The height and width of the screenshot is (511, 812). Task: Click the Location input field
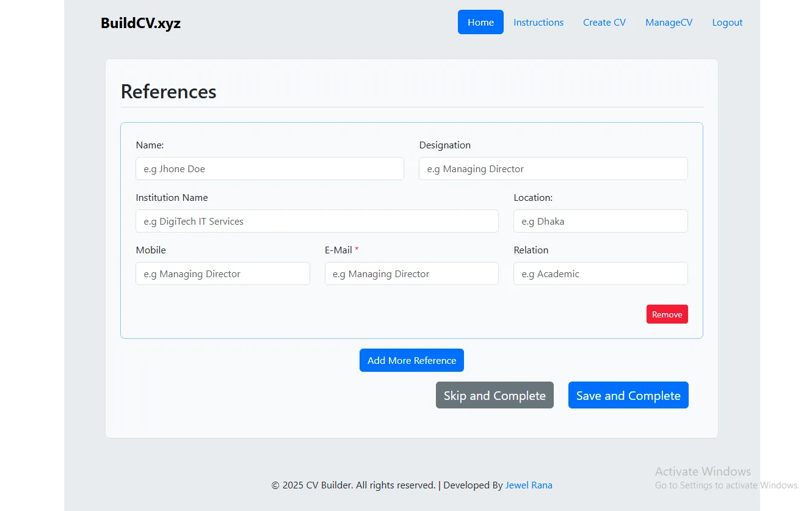coord(600,222)
